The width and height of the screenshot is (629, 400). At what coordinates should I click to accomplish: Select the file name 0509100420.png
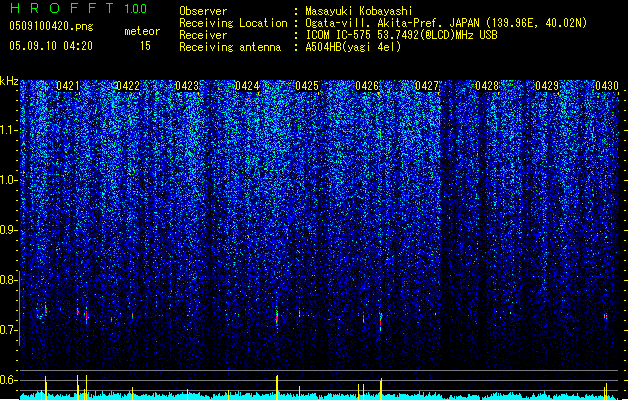pyautogui.click(x=51, y=26)
